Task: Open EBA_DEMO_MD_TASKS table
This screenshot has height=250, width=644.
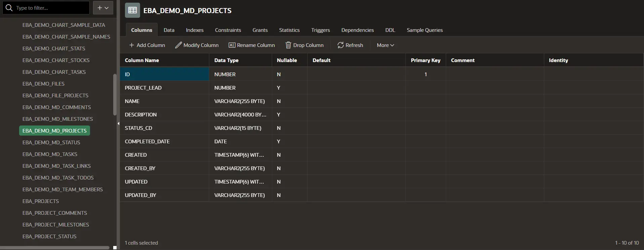Action: [50, 154]
